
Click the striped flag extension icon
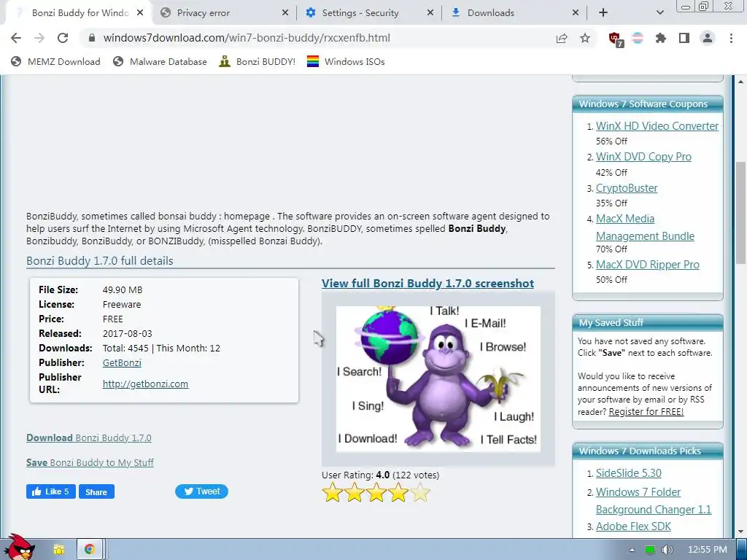click(x=638, y=38)
